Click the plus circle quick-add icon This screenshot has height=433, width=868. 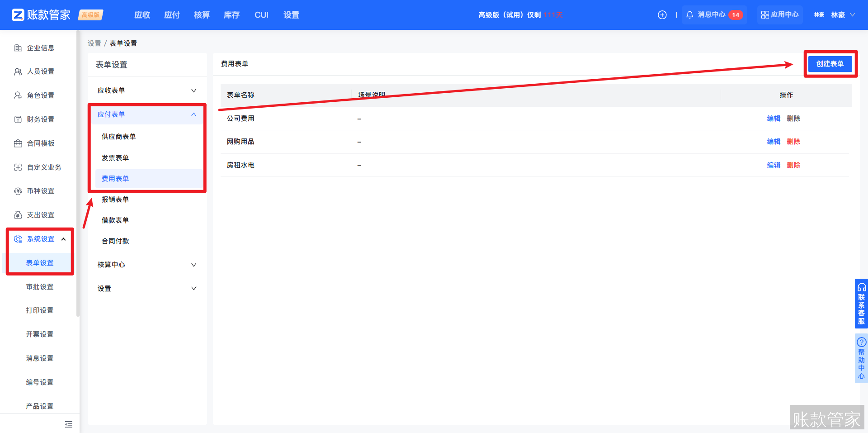click(x=662, y=15)
